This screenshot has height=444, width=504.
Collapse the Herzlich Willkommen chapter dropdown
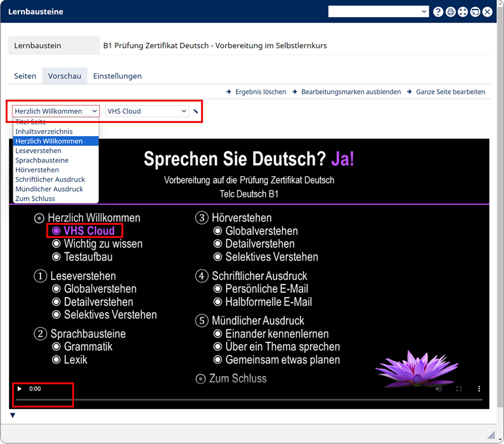[x=56, y=111]
